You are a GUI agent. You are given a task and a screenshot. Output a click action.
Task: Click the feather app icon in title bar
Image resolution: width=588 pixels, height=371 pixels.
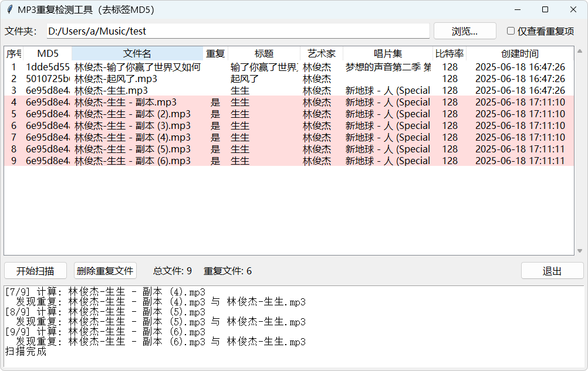point(10,9)
